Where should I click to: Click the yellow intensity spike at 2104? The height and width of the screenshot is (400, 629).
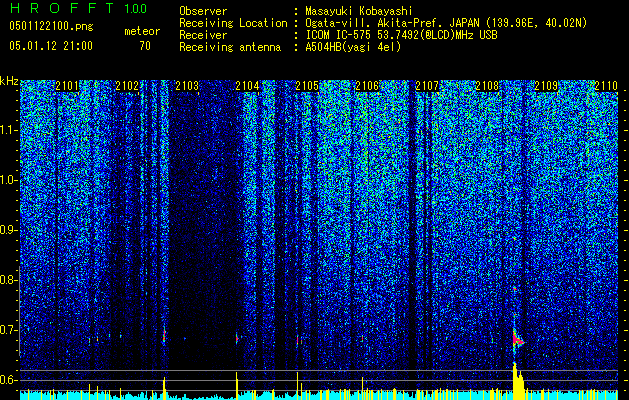tap(237, 385)
